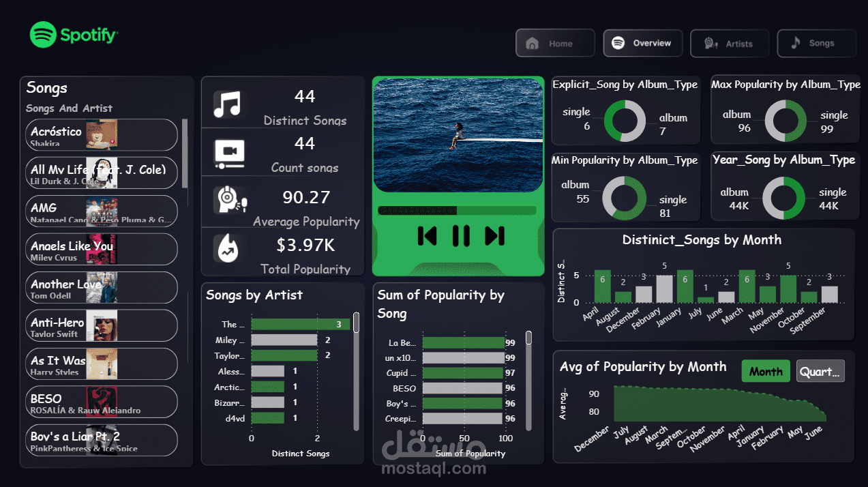The height and width of the screenshot is (487, 868).
Task: Switch to the Artists page
Action: click(x=729, y=42)
